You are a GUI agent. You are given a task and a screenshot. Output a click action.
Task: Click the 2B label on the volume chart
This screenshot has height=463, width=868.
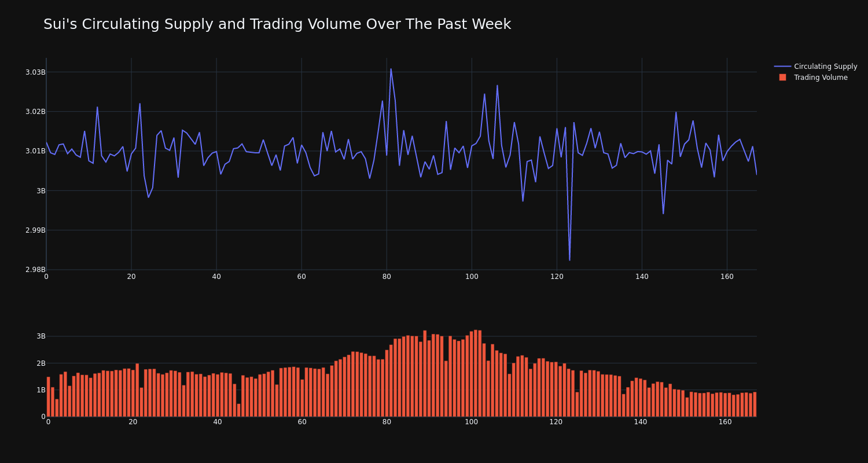(x=41, y=363)
